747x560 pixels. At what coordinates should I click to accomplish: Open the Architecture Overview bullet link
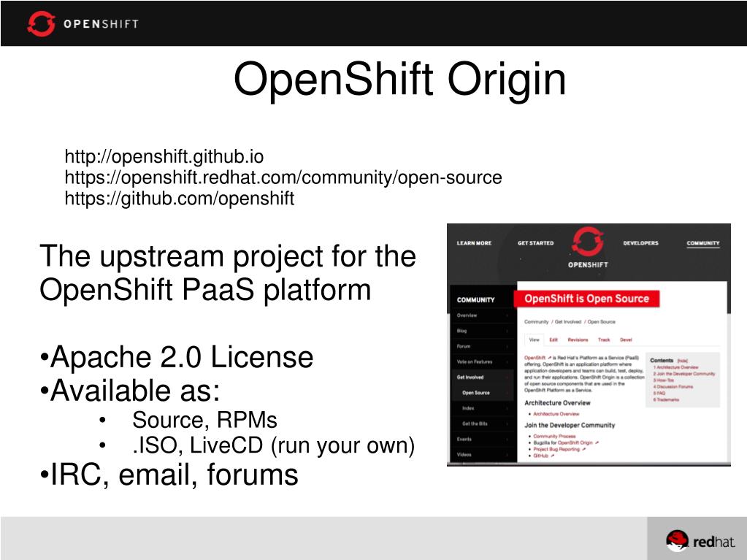click(x=556, y=414)
